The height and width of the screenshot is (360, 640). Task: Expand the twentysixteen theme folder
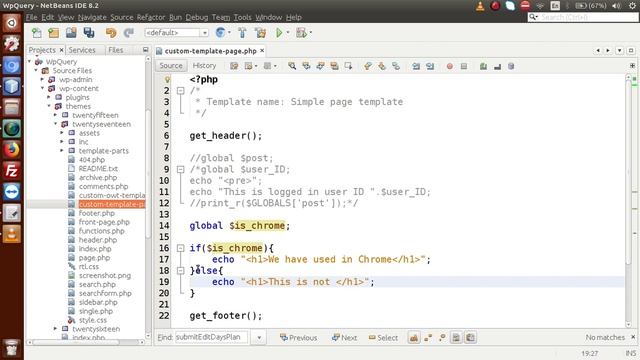56,329
